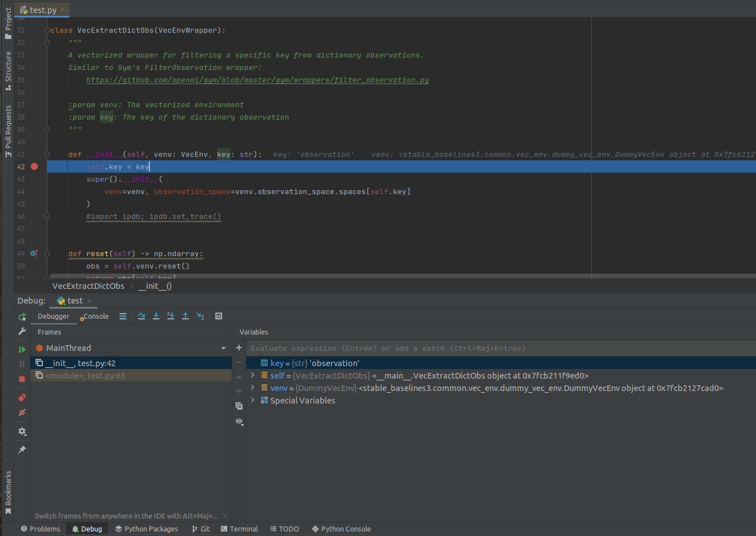
Task: Toggle breakpoint red dot on line 42
Action: [x=34, y=166]
